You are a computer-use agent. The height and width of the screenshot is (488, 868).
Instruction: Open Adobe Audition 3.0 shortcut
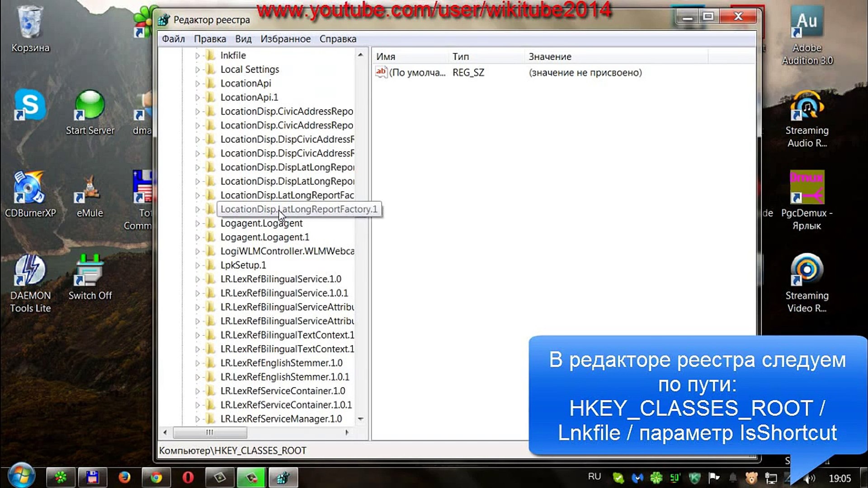point(807,36)
